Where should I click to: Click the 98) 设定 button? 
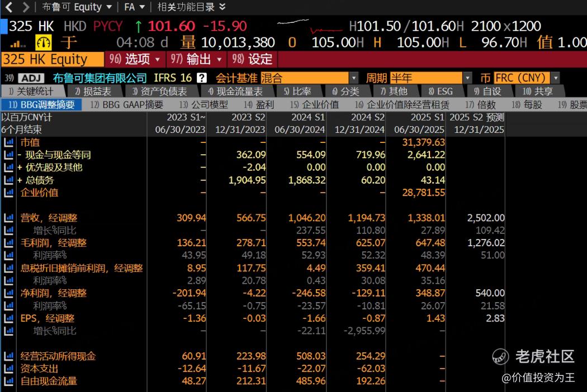point(252,59)
